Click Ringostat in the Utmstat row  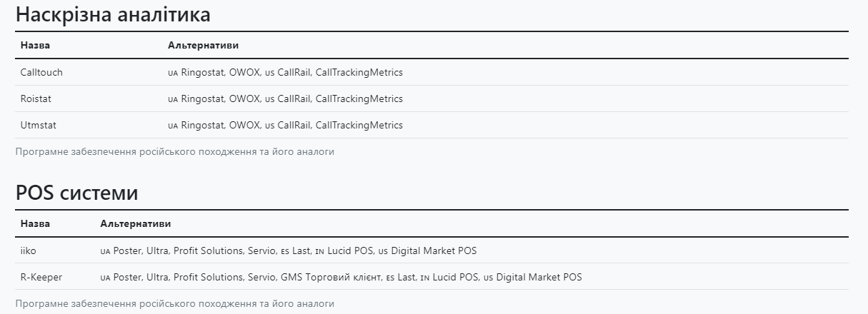coord(203,125)
